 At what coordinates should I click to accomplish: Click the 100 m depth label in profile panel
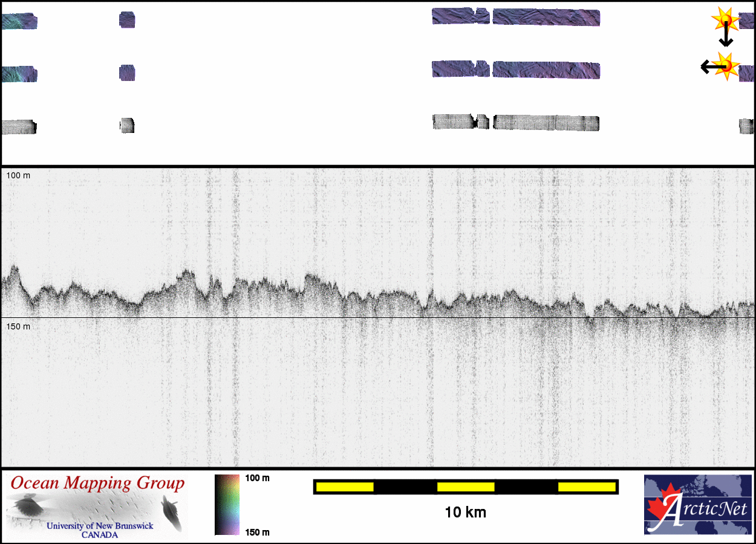18,175
